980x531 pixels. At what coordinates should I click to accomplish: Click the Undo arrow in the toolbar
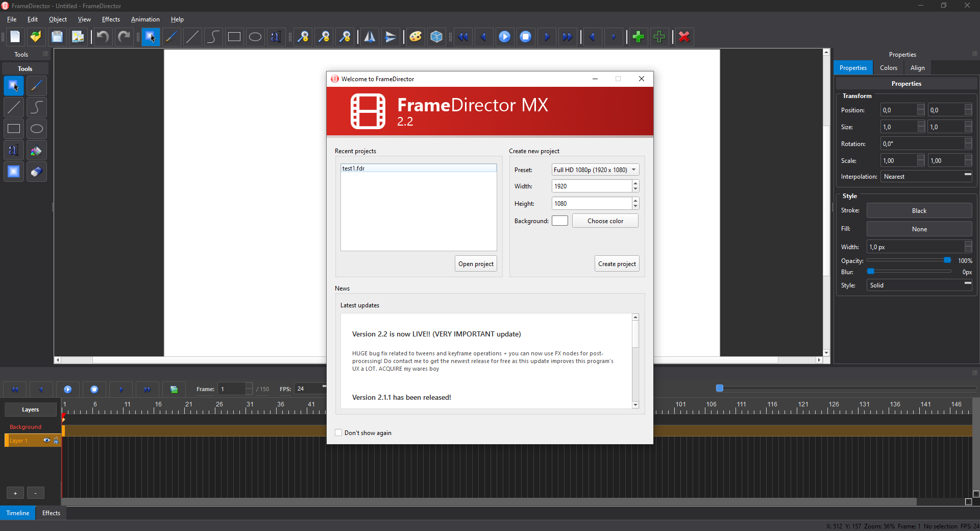coord(103,37)
